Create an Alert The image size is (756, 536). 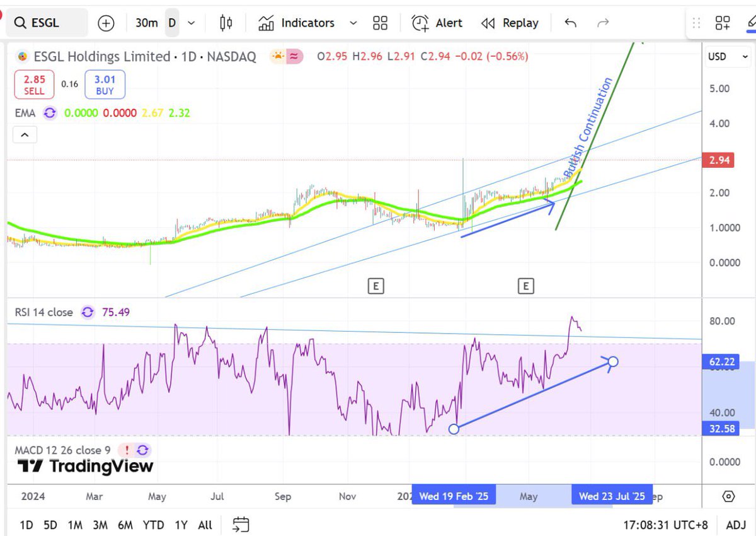[x=437, y=23]
